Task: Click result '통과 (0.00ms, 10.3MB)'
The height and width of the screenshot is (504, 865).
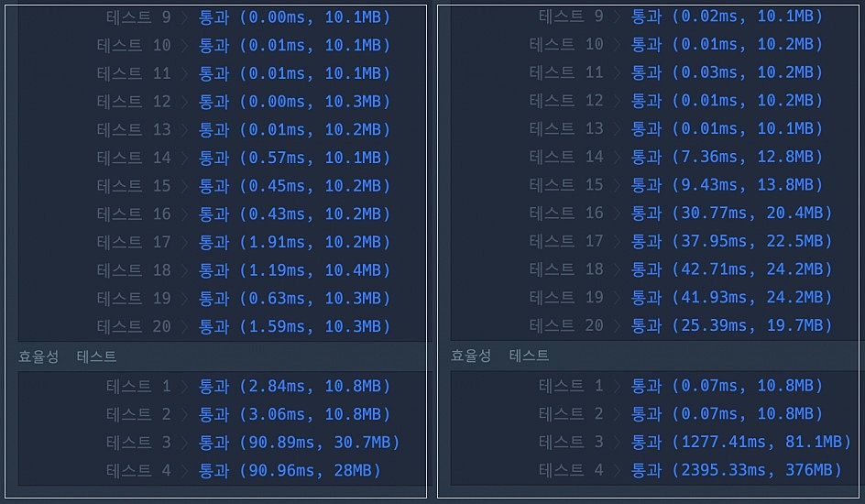Action: (x=294, y=102)
